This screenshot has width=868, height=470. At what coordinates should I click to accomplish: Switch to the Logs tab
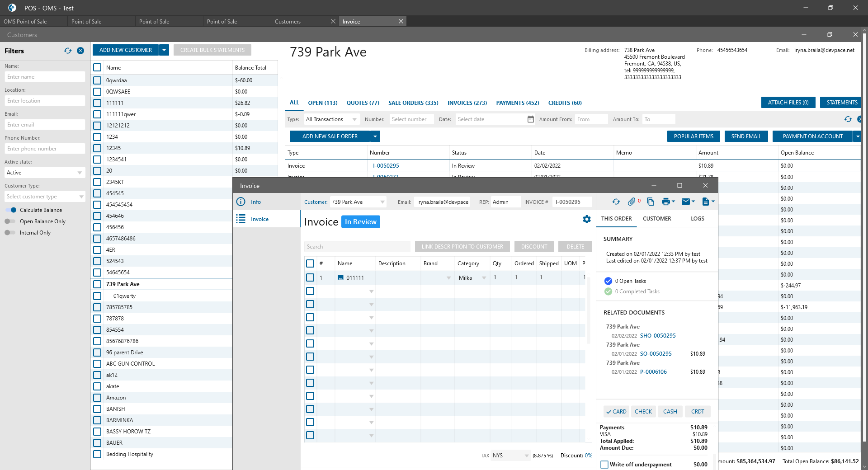pyautogui.click(x=697, y=219)
